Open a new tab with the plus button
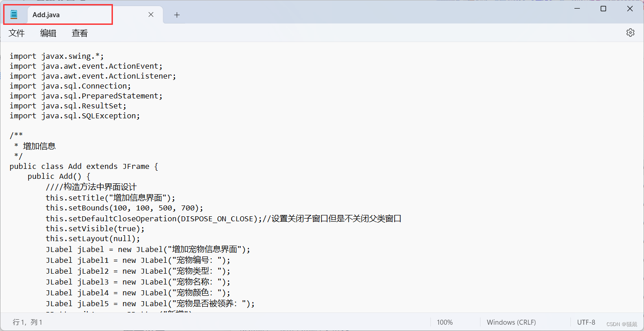The height and width of the screenshot is (331, 644). [x=177, y=15]
